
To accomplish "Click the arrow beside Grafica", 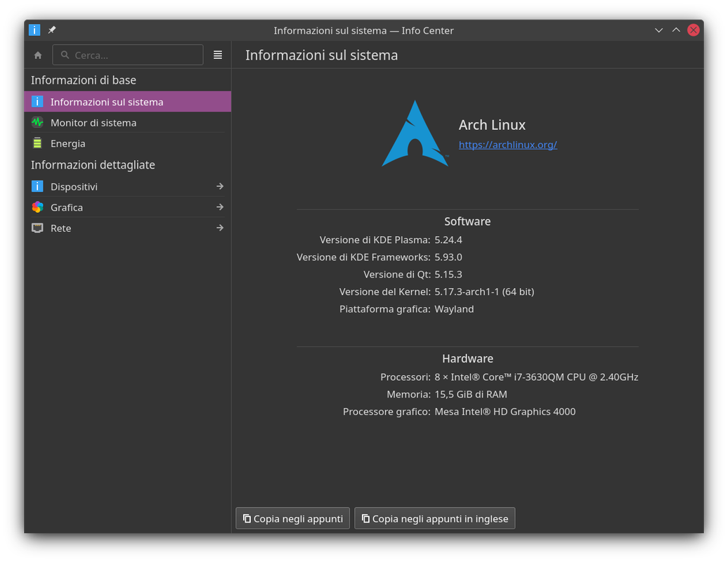I will (220, 207).
